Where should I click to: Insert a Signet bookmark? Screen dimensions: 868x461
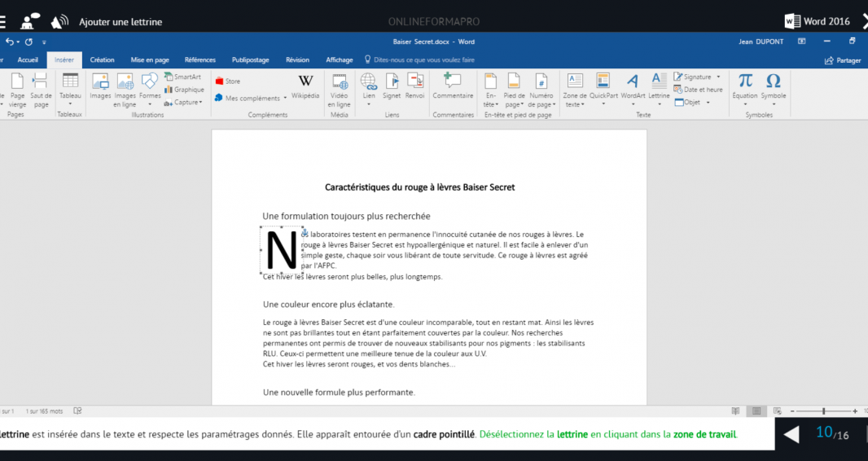coord(392,86)
